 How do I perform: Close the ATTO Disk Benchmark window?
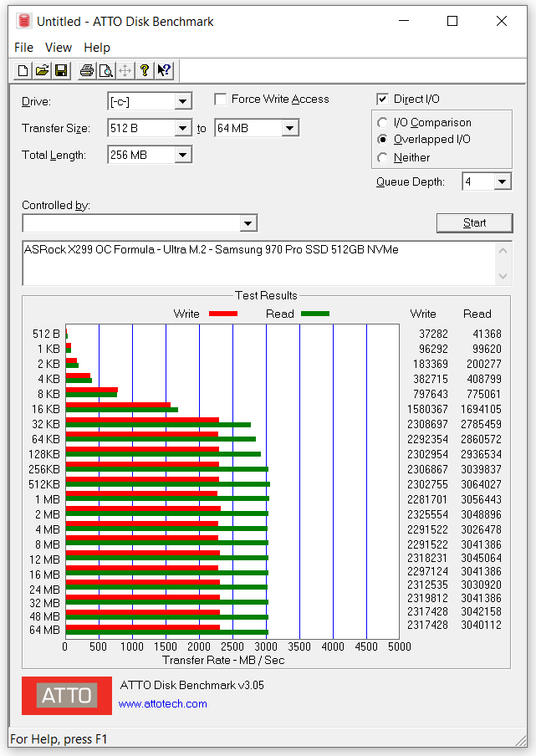click(x=502, y=21)
